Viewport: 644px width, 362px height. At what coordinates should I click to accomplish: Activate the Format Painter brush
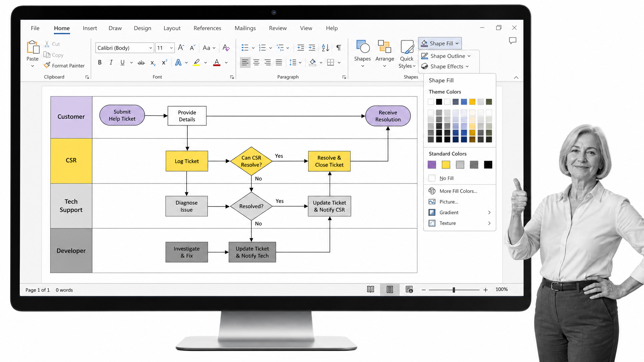point(47,65)
